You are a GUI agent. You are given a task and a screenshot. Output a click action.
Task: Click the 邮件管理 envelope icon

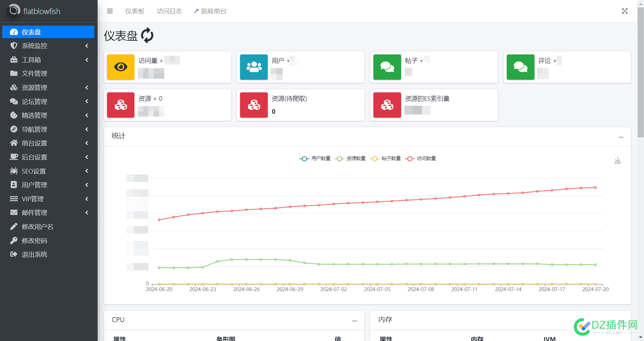(x=14, y=212)
